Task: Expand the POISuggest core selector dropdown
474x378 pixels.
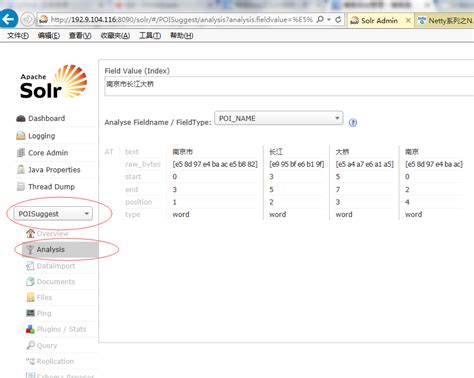Action: (x=53, y=214)
